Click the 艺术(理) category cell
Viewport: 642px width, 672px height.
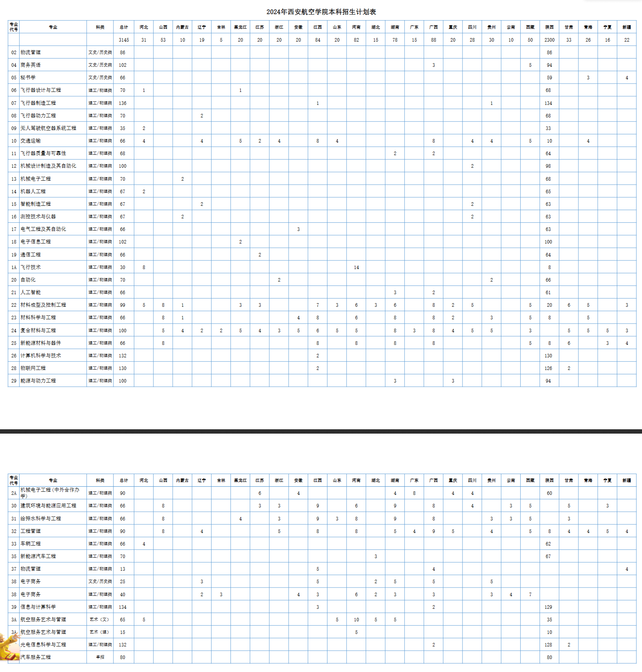point(99,632)
